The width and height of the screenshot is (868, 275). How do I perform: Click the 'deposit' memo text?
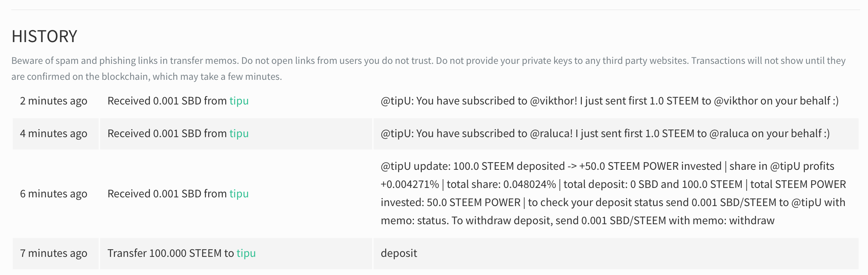pyautogui.click(x=399, y=253)
